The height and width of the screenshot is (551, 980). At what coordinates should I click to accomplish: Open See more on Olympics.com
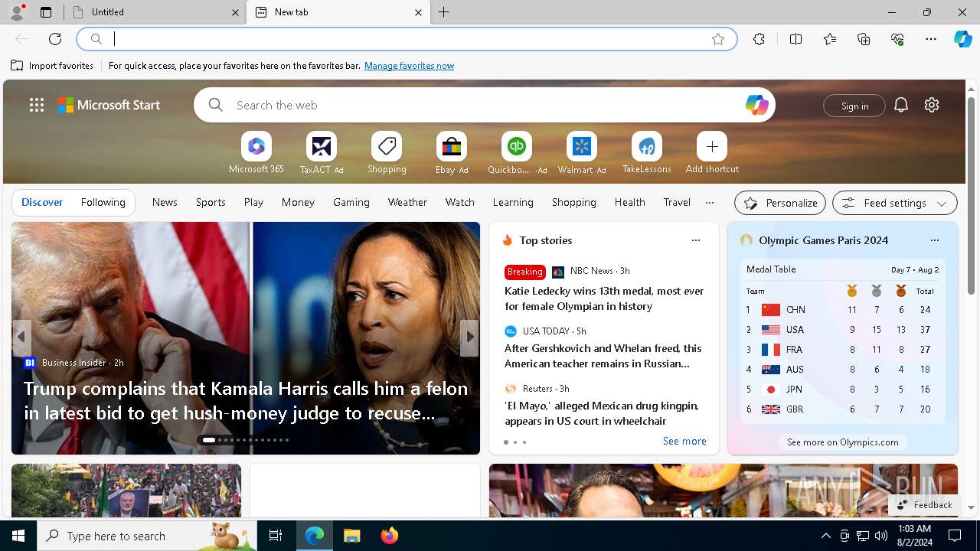coord(843,442)
